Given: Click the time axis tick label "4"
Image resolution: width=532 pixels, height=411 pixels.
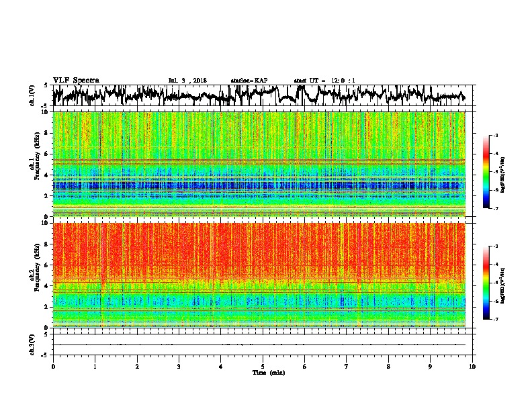Looking at the screenshot, I should pos(221,367).
